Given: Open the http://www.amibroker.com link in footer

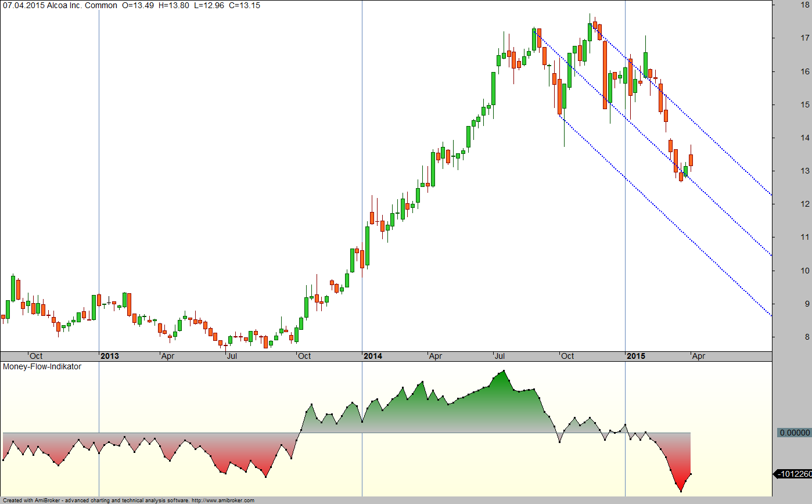Looking at the screenshot, I should point(222,500).
